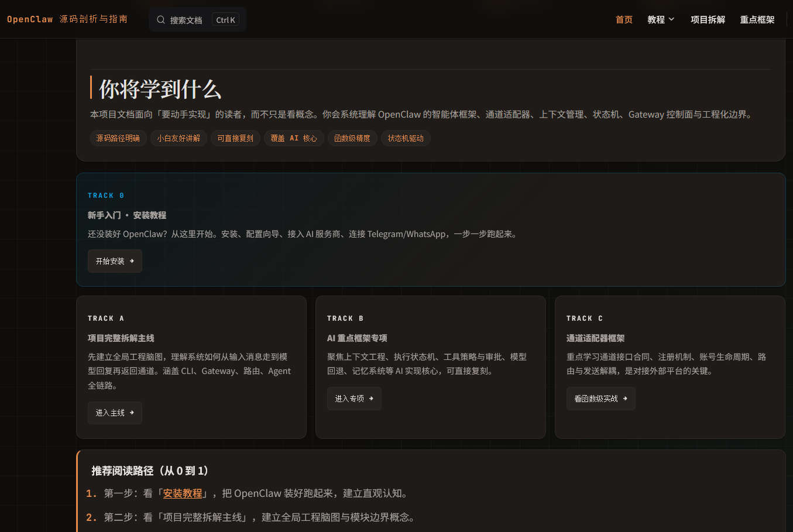Click the 推荐阅读路径（从 0 到 1） heading
The image size is (793, 532).
pos(152,471)
